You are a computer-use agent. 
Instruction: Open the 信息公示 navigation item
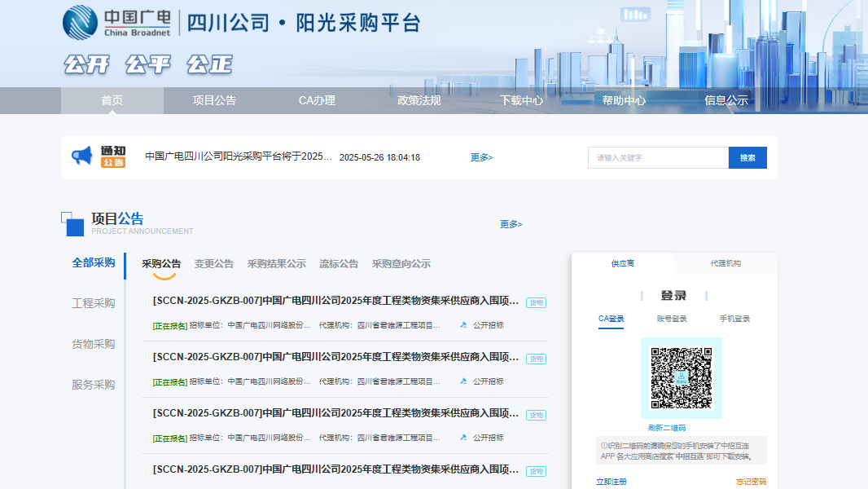coord(726,100)
